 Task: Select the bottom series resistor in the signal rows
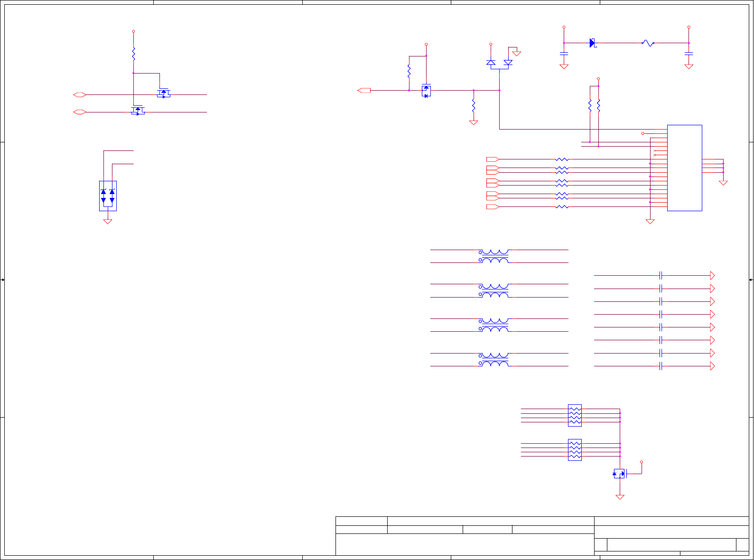point(562,207)
